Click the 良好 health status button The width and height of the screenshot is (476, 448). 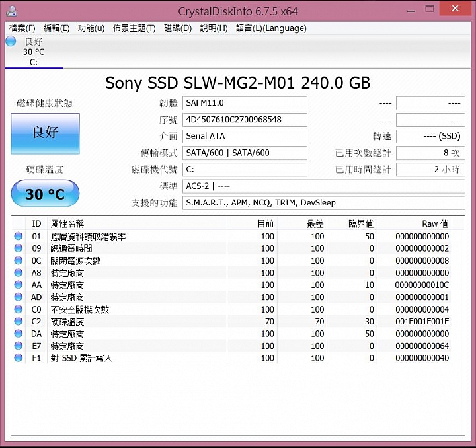pos(45,133)
